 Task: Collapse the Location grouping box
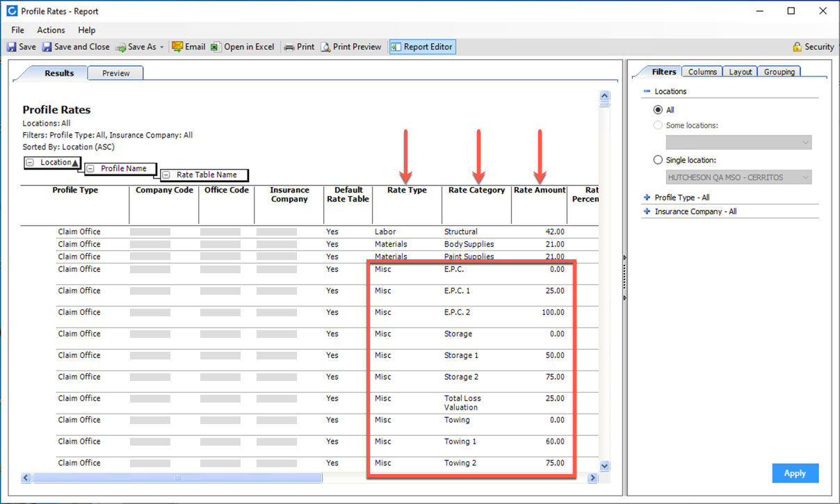point(30,163)
